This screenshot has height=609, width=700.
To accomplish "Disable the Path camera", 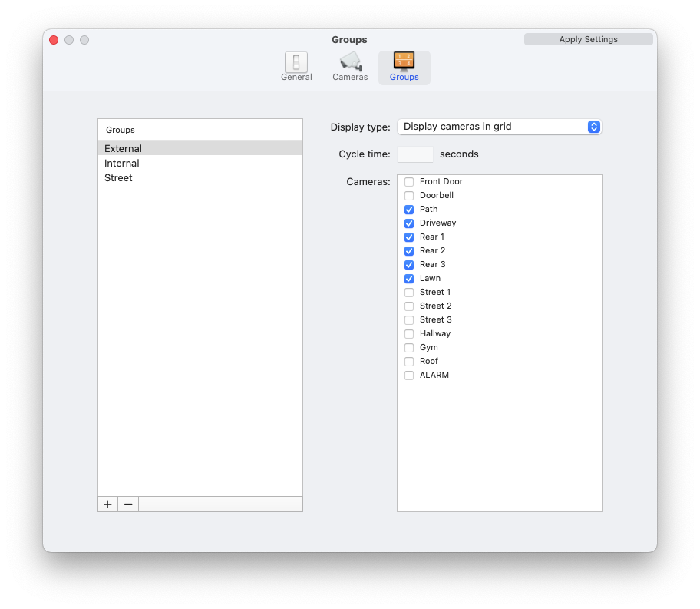I will [x=408, y=209].
